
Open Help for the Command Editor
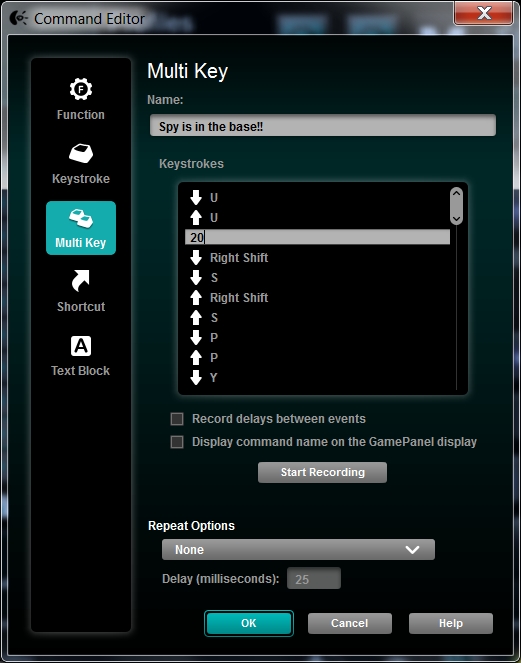[451, 623]
